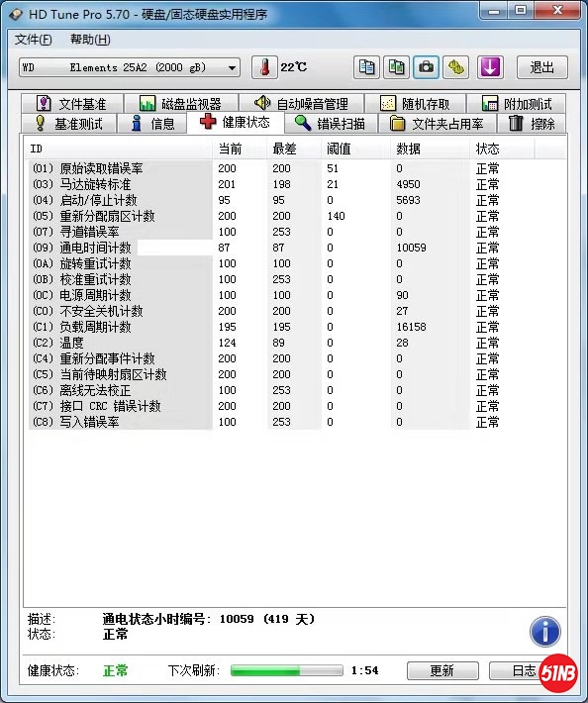Click the 1:54 refresh countdown text

364,670
